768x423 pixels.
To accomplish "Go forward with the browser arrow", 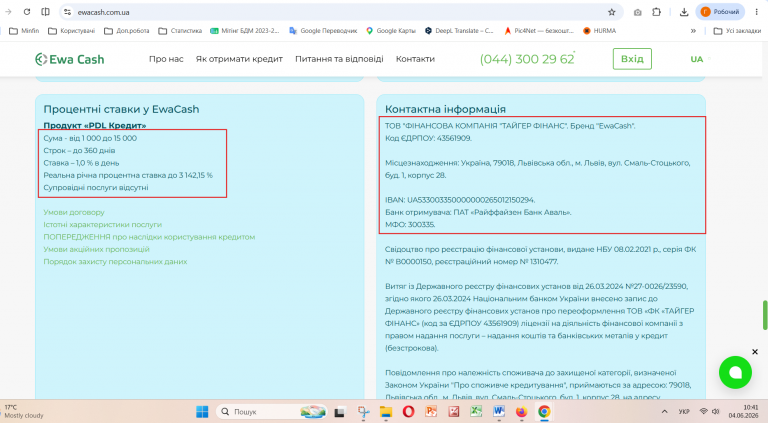I will pos(8,12).
